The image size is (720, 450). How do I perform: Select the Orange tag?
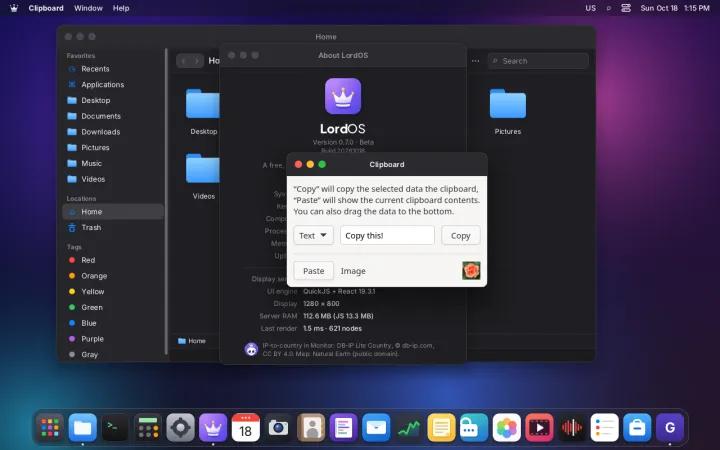pyautogui.click(x=113, y=276)
